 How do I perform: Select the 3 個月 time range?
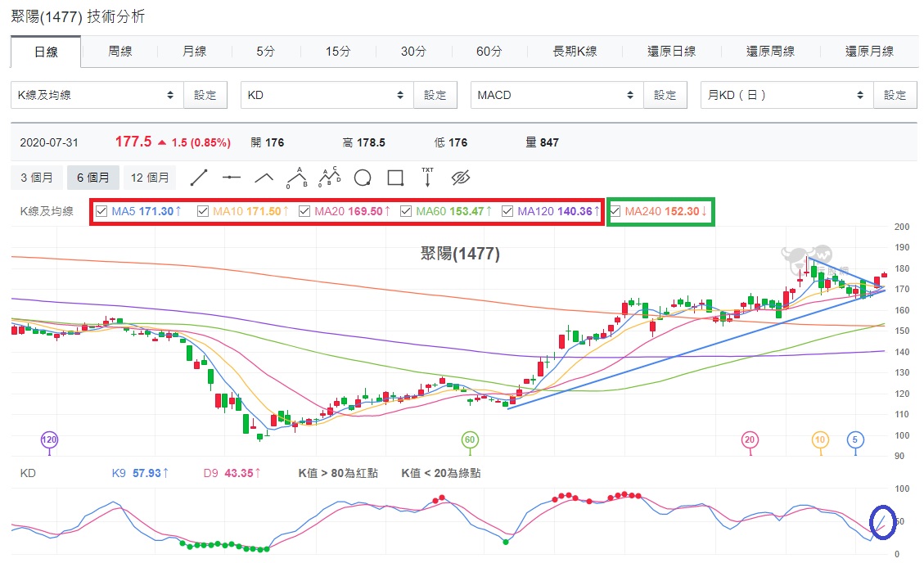coord(37,178)
